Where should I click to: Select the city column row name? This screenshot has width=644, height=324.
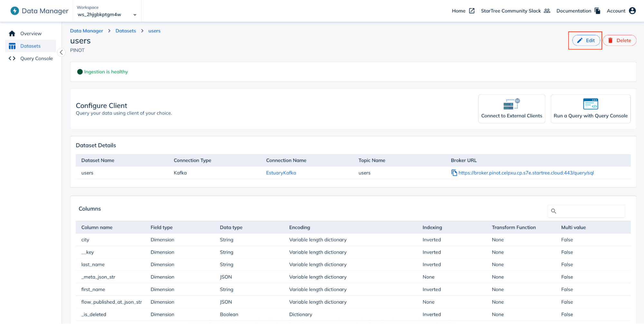point(85,240)
